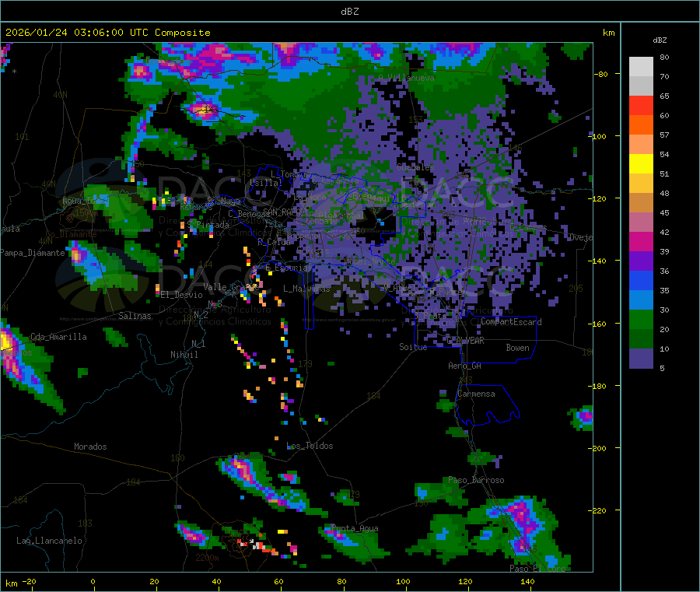Click the Co_Diamante map label
The image size is (700, 592).
point(71,234)
